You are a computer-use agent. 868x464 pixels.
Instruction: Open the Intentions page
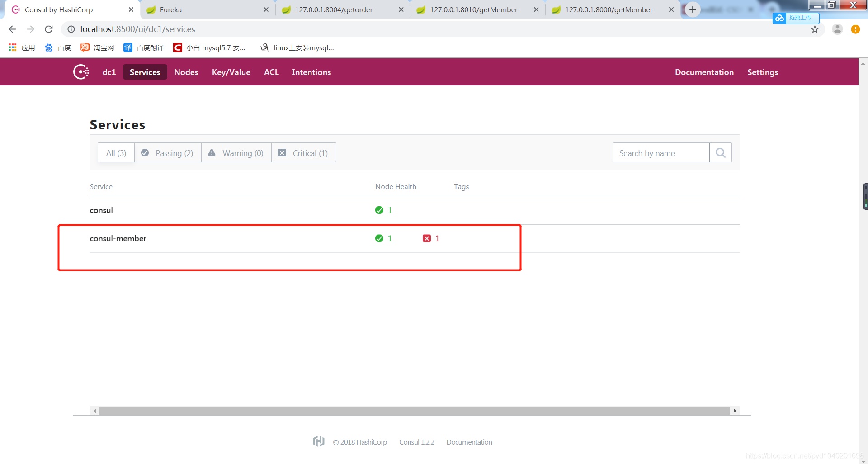[x=311, y=72]
